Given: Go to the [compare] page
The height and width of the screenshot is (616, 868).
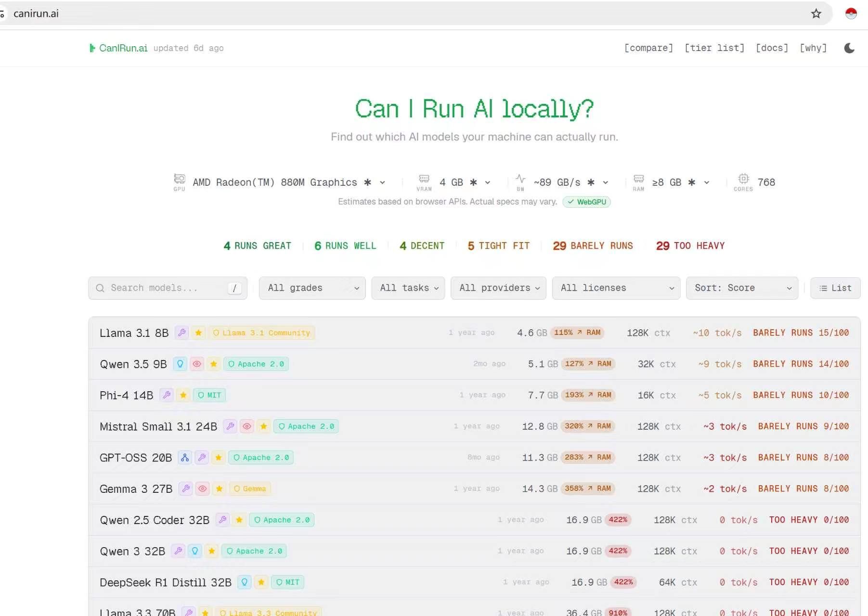Looking at the screenshot, I should click(648, 48).
